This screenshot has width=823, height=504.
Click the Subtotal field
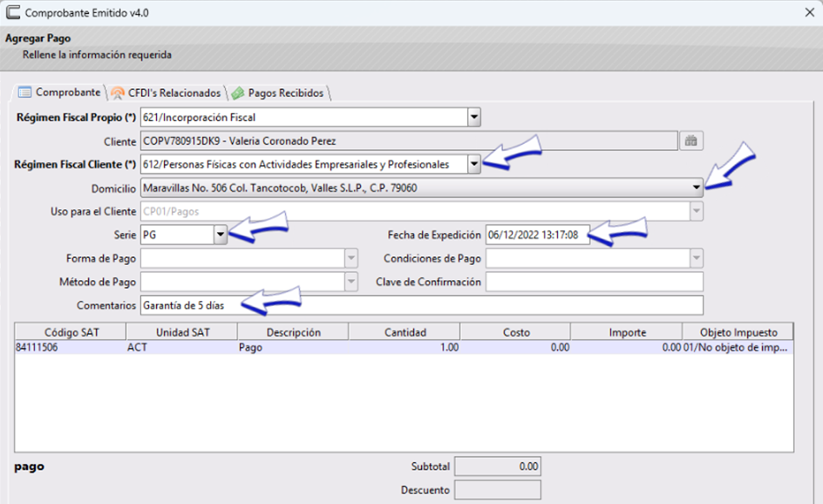click(498, 467)
